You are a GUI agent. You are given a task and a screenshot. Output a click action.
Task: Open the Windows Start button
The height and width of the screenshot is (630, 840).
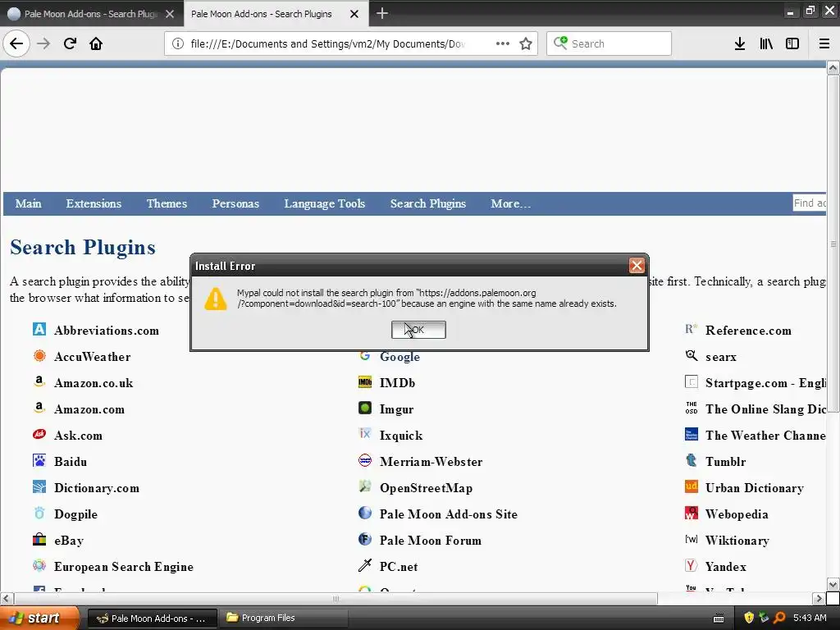pos(39,618)
